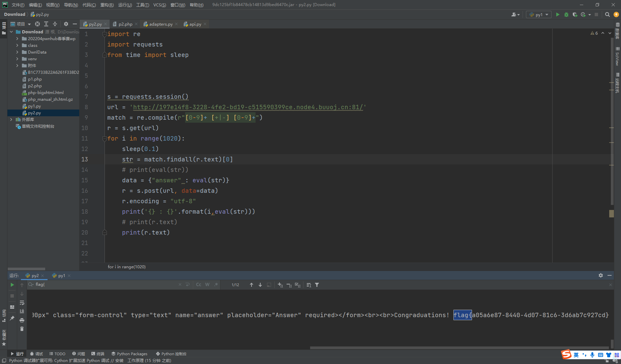Image resolution: width=621 pixels, height=364 pixels.
Task: Open the 文件(F) menu
Action: pos(18,5)
